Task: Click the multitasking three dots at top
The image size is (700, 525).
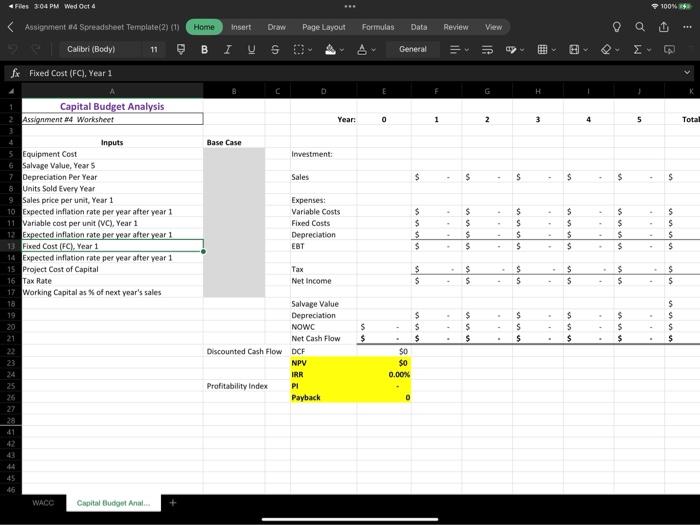Action: click(x=350, y=6)
